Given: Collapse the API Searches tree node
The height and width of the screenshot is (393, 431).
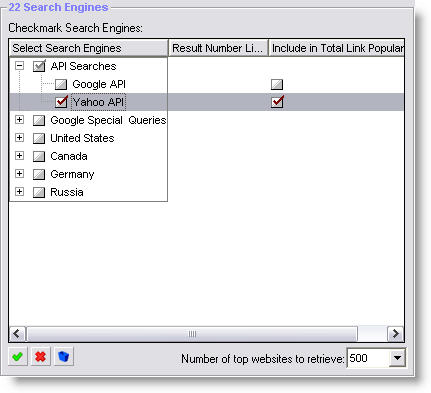Looking at the screenshot, I should [20, 66].
